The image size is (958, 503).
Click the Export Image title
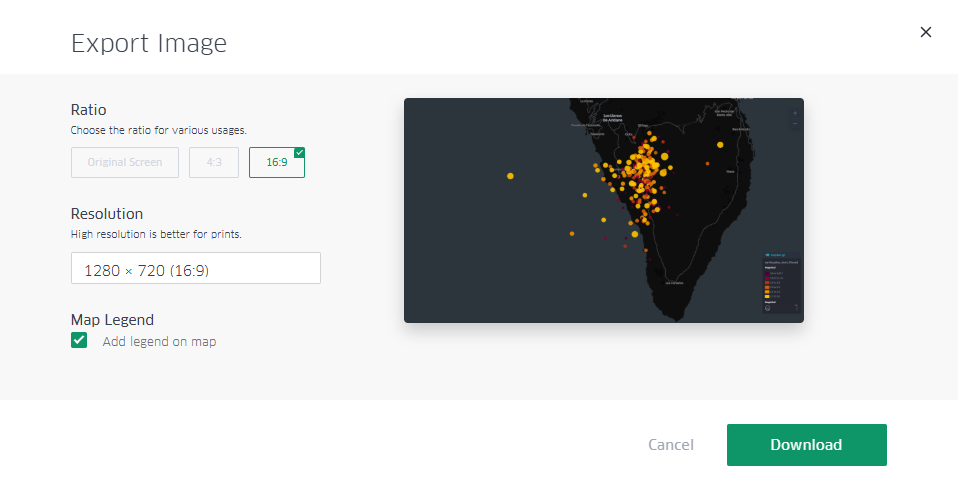click(149, 43)
